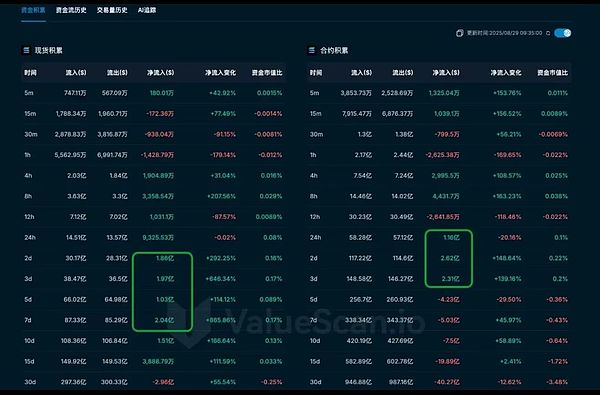Click the 4,431.7万 net inflow value
The height and width of the screenshot is (395, 600).
pos(446,196)
